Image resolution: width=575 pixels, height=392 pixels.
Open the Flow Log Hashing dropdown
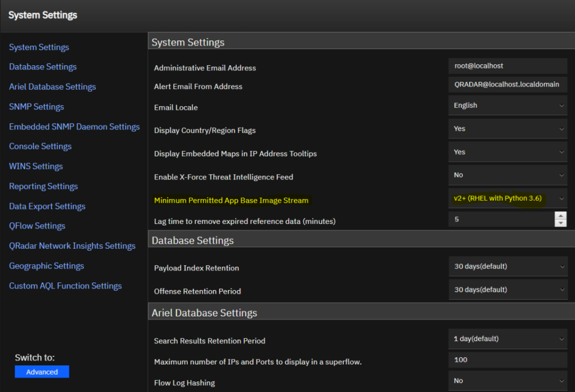[507, 381]
